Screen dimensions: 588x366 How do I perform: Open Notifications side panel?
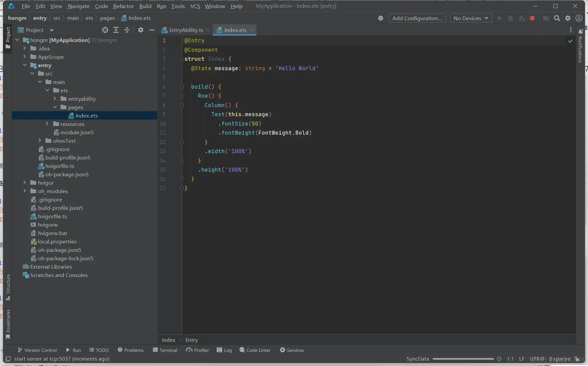(x=580, y=46)
